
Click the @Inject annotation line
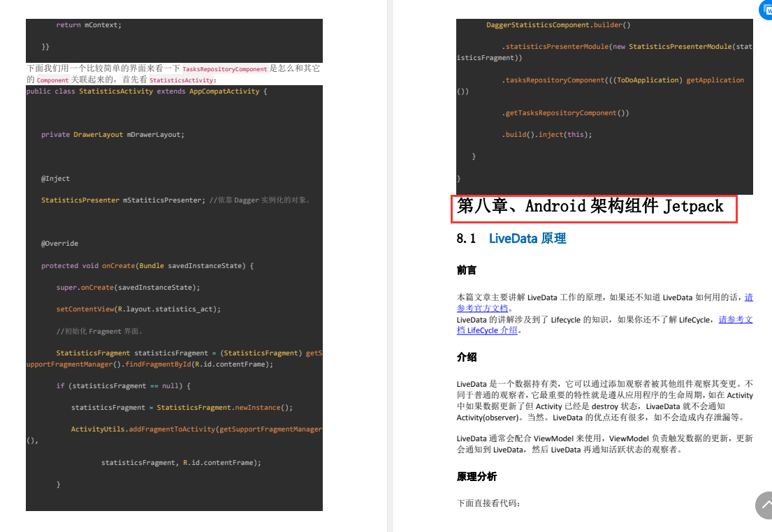(55, 178)
